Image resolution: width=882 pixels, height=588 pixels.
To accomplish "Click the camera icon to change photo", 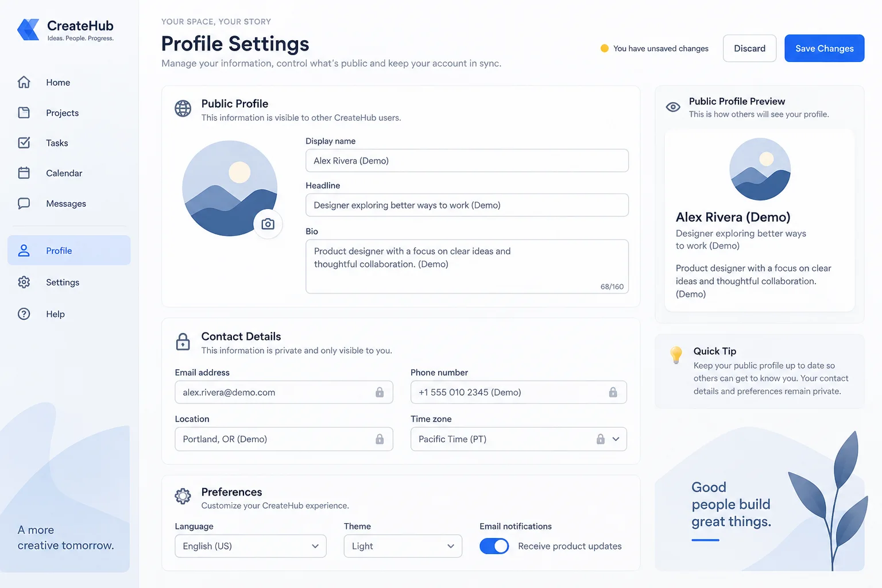I will (x=268, y=224).
